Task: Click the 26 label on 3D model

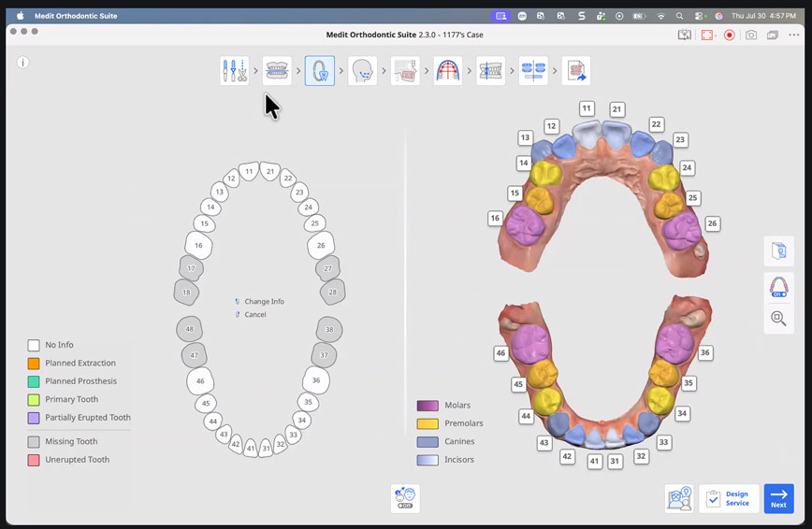Action: [713, 223]
